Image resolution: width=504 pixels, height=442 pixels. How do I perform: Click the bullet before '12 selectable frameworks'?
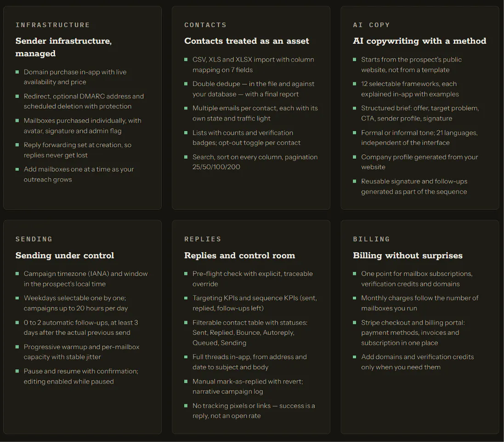[355, 84]
